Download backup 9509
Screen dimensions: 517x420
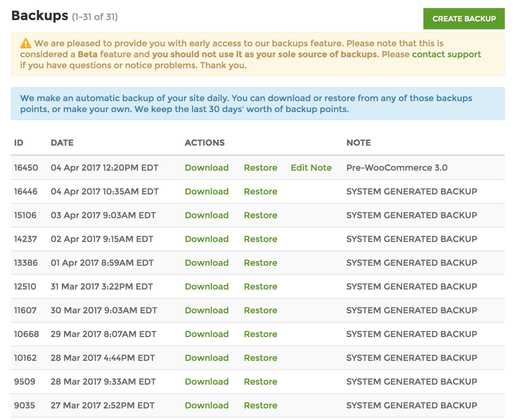click(x=207, y=382)
